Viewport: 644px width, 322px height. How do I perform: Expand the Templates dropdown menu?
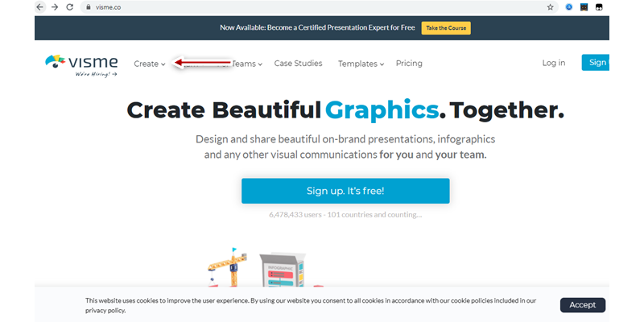pos(361,64)
